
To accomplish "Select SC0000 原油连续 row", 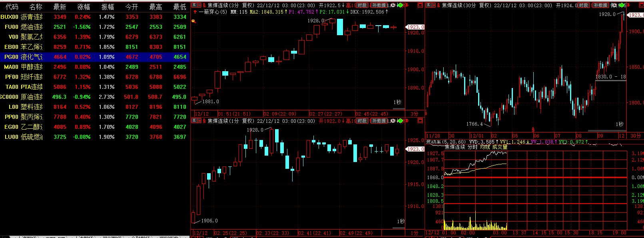I will click(95, 97).
